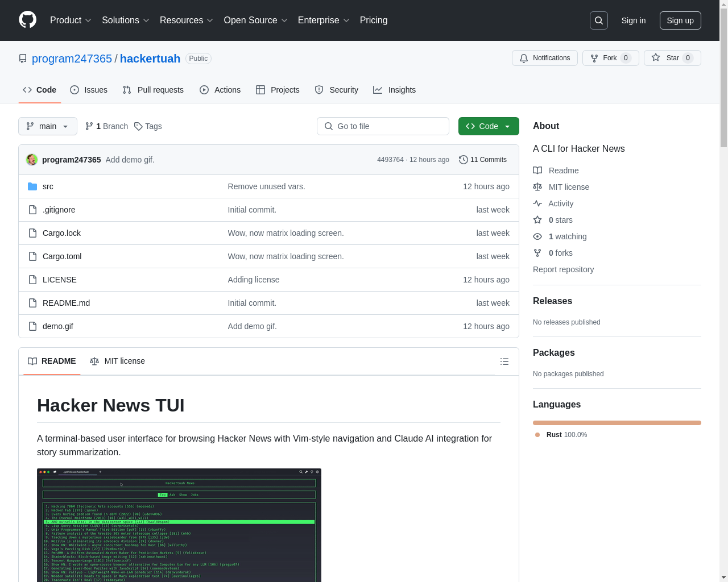Screen dimensions: 728x582
Task: Open the Releases heading link
Action: (x=552, y=301)
